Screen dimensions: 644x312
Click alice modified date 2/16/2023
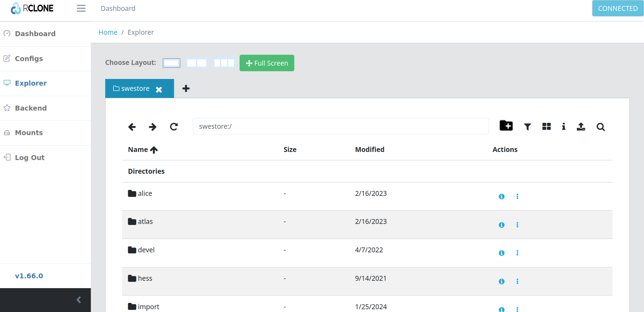click(x=371, y=193)
